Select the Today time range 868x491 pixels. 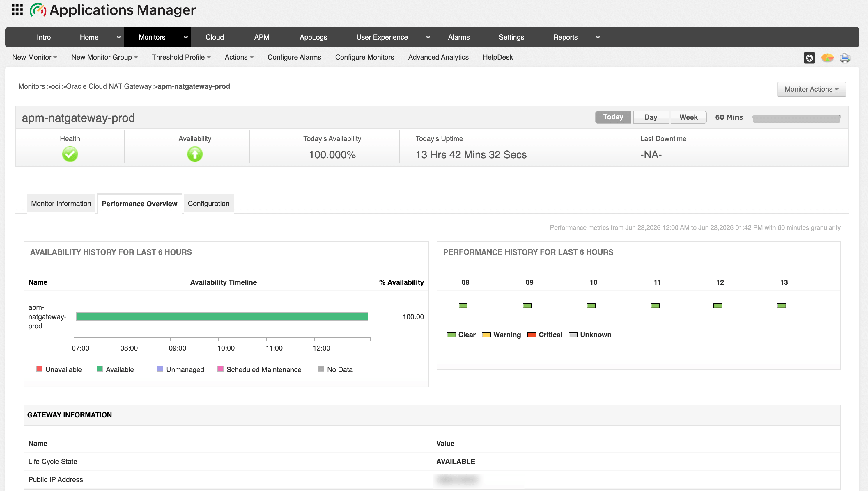tap(613, 117)
